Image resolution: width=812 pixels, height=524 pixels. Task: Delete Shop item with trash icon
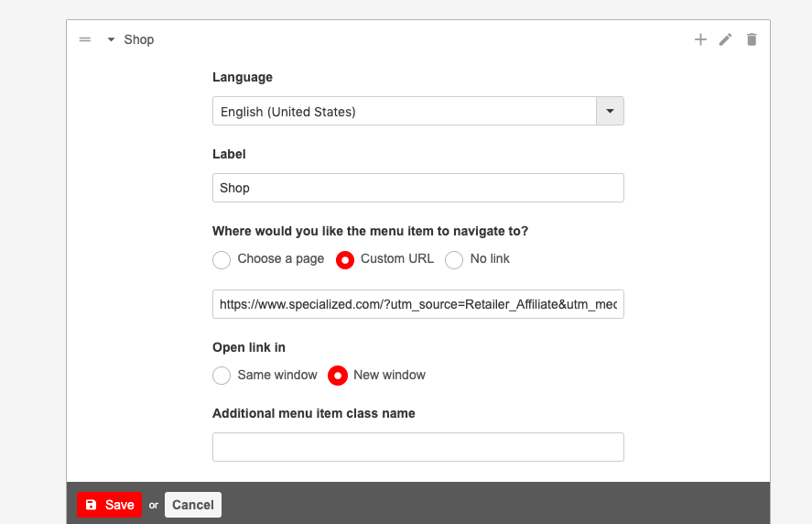[752, 39]
